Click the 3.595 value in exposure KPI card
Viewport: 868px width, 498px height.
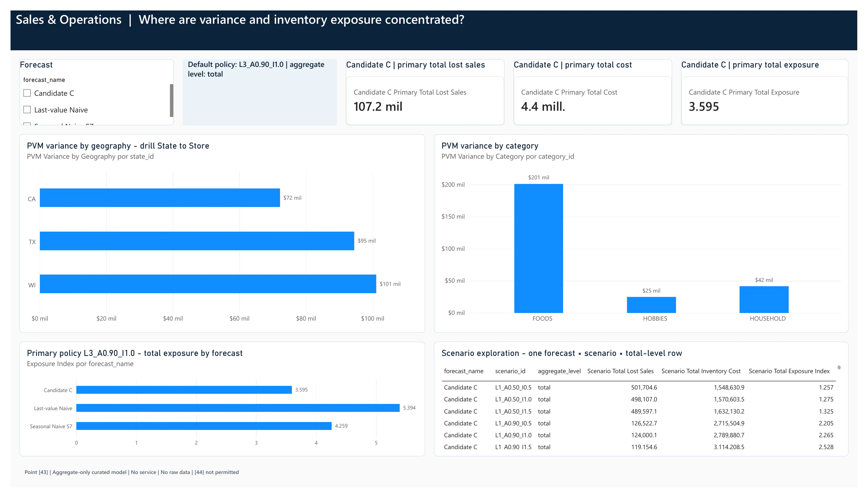(704, 107)
